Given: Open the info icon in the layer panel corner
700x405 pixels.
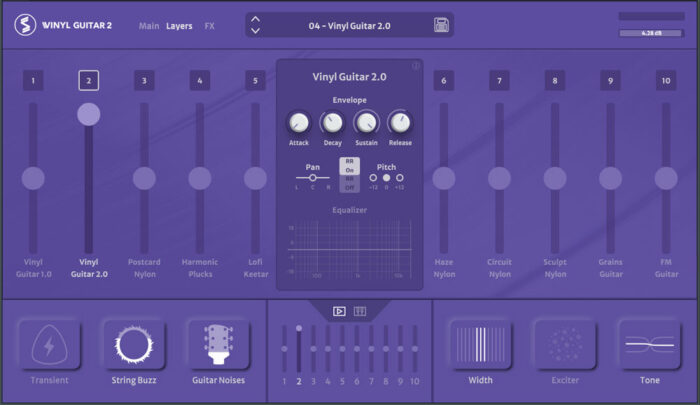Looking at the screenshot, I should [x=416, y=66].
